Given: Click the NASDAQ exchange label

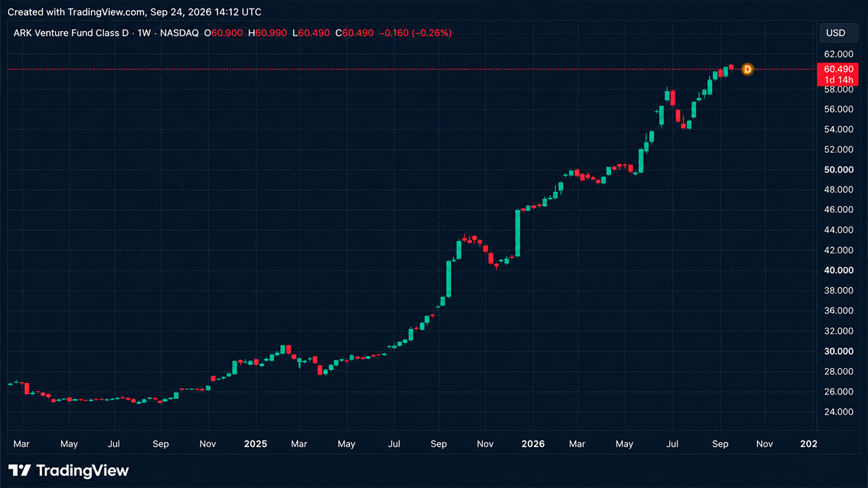Looking at the screenshot, I should pyautogui.click(x=178, y=33).
